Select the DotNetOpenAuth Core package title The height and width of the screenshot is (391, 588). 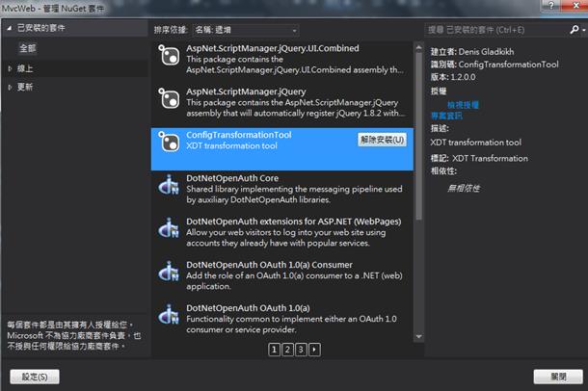[x=232, y=178]
